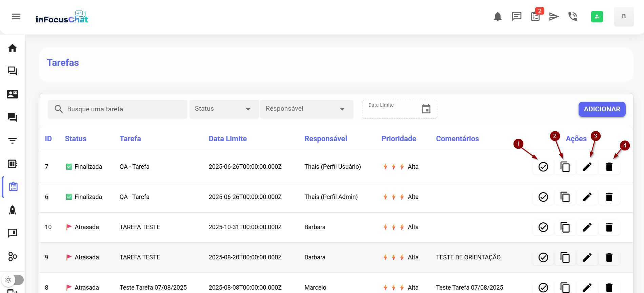
Task: Toggle the light/dark theme switch
Action: [x=13, y=280]
